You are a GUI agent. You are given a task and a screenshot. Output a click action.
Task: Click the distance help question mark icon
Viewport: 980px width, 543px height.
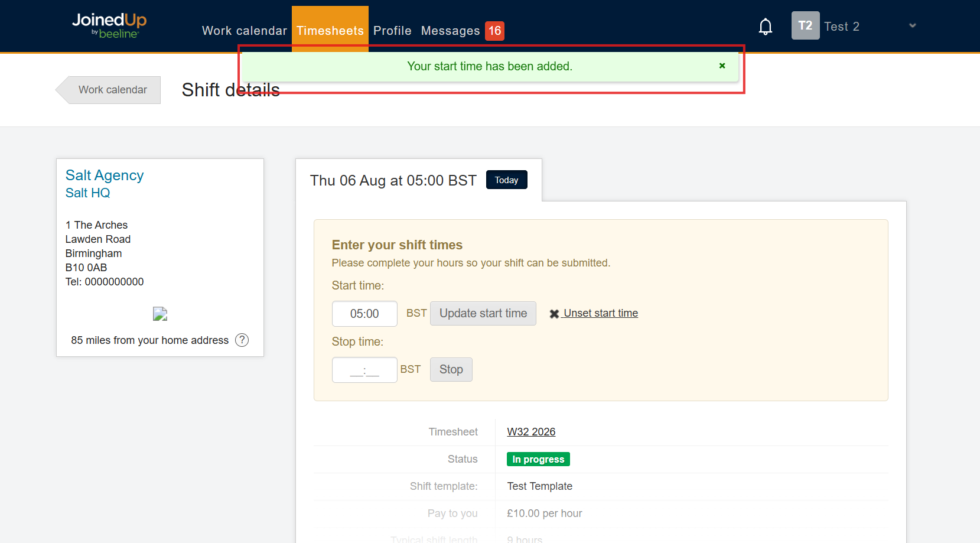point(242,340)
